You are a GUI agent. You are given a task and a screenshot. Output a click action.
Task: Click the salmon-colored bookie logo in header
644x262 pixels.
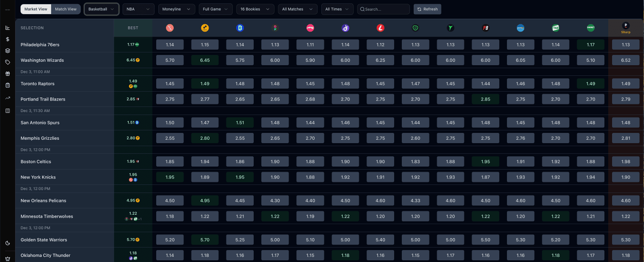pyautogui.click(x=170, y=28)
